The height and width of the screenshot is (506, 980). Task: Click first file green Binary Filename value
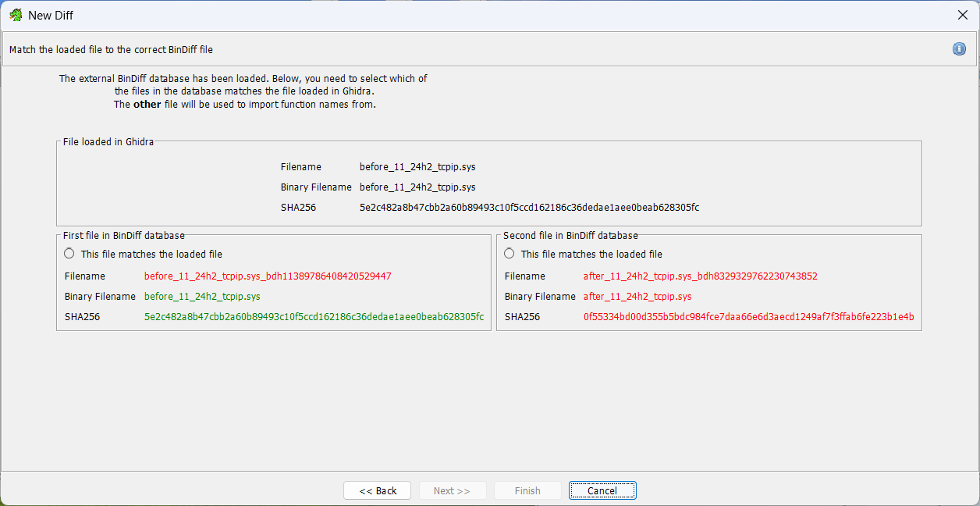point(202,297)
